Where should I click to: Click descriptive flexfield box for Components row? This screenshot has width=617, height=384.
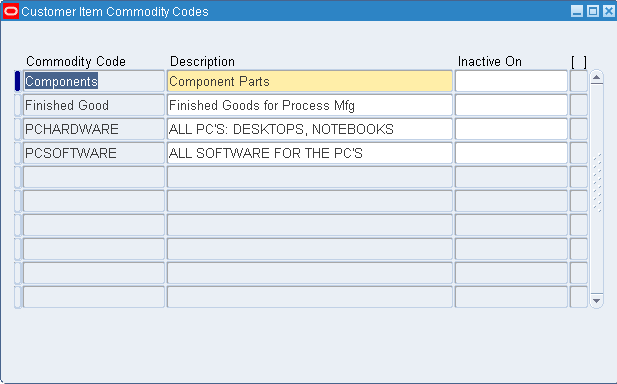579,81
